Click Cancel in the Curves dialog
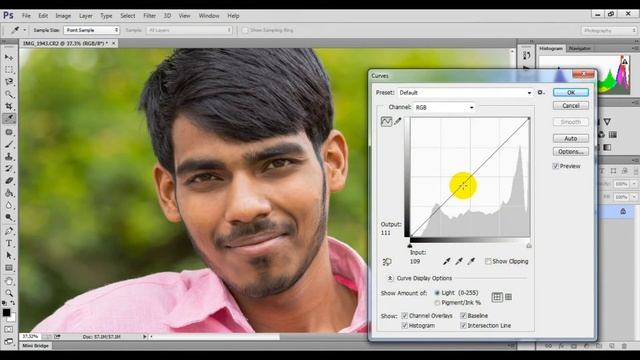This screenshot has height=360, width=640. coord(571,106)
